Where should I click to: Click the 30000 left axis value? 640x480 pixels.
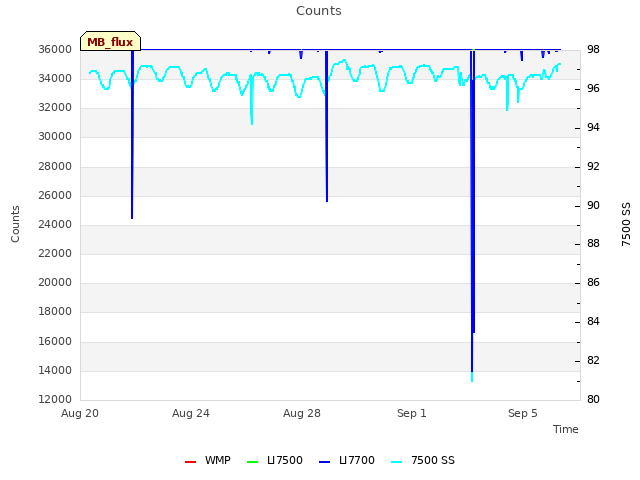(x=55, y=137)
